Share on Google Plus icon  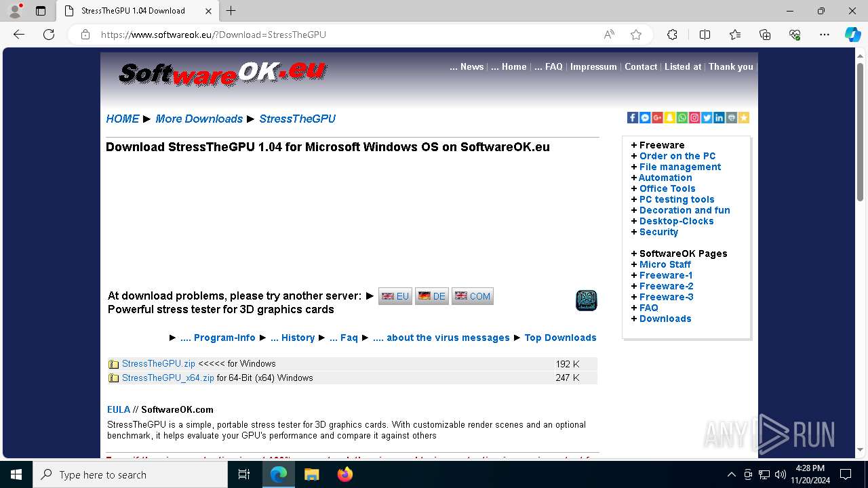coord(657,118)
